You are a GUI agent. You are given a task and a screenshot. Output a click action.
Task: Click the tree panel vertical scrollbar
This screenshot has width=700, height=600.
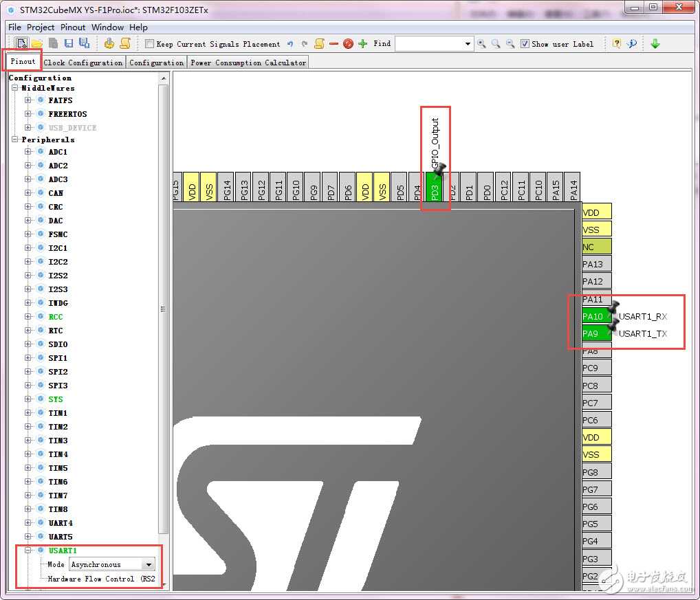(164, 309)
